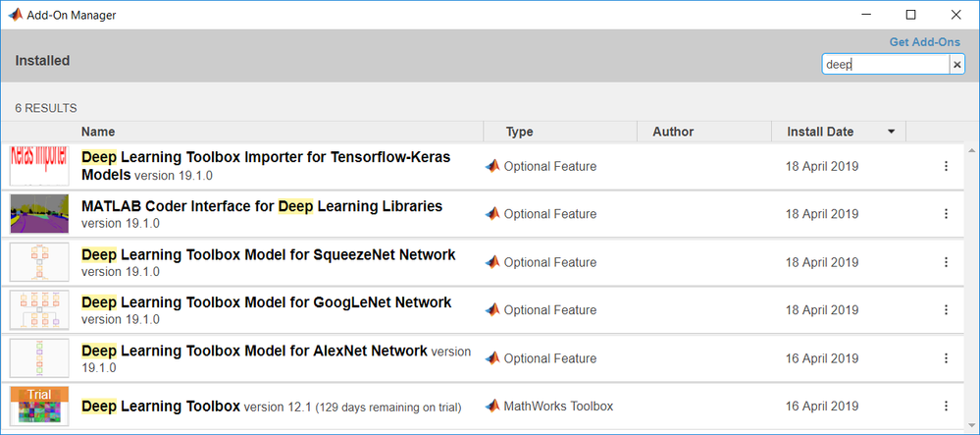Click 'Optional Feature' in AlexNet row

(550, 358)
